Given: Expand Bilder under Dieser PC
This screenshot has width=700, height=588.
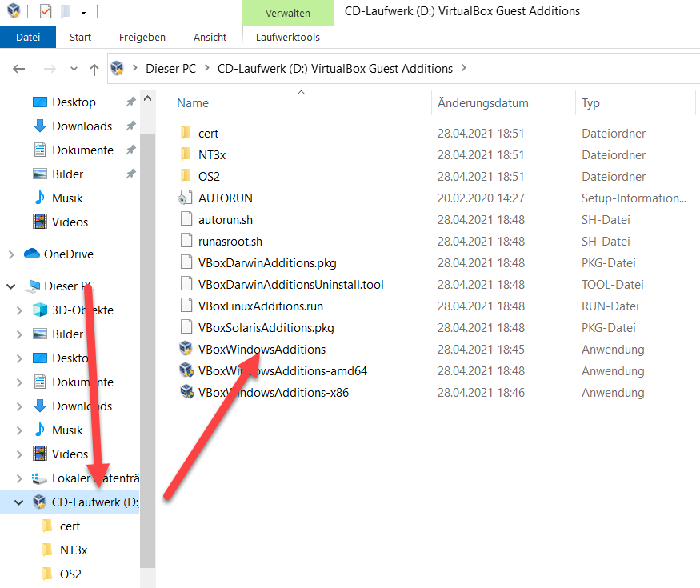Looking at the screenshot, I should tap(19, 334).
